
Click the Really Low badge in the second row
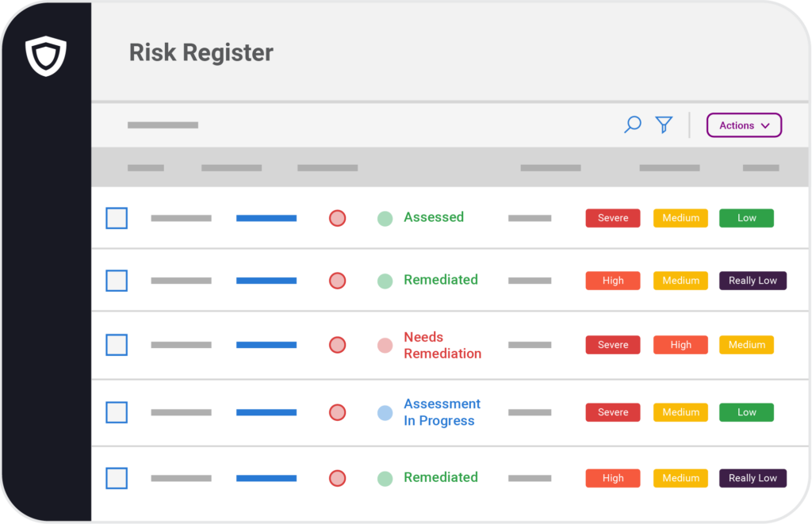point(752,280)
